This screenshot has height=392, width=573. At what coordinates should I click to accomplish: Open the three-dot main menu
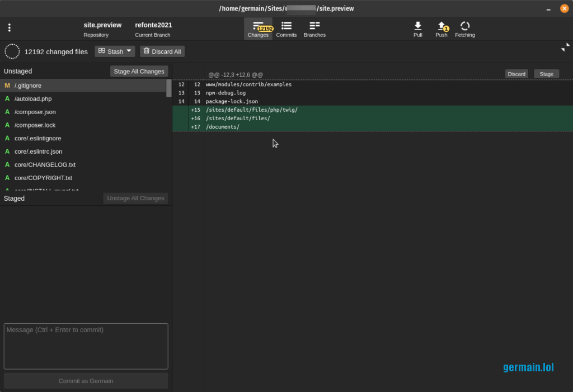9,28
